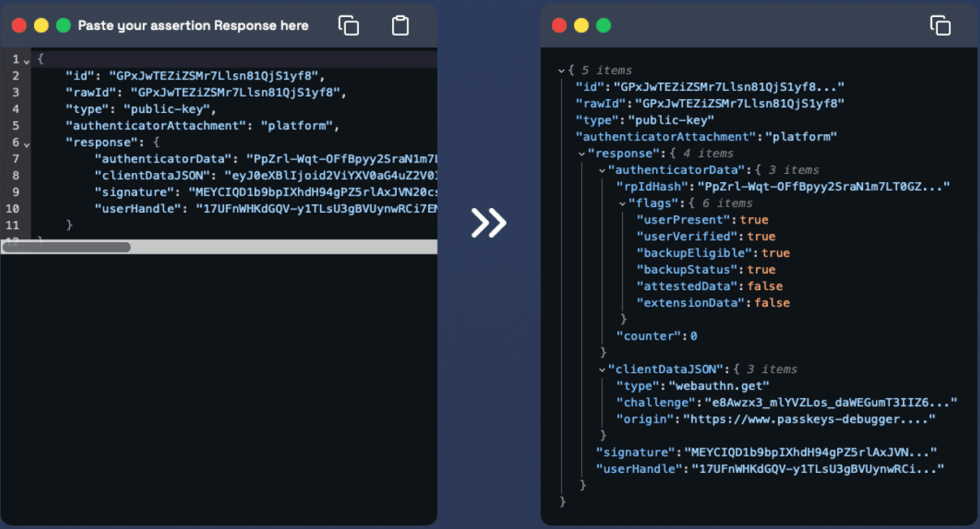Click the "type": "public-key" line in the left editor

140,109
